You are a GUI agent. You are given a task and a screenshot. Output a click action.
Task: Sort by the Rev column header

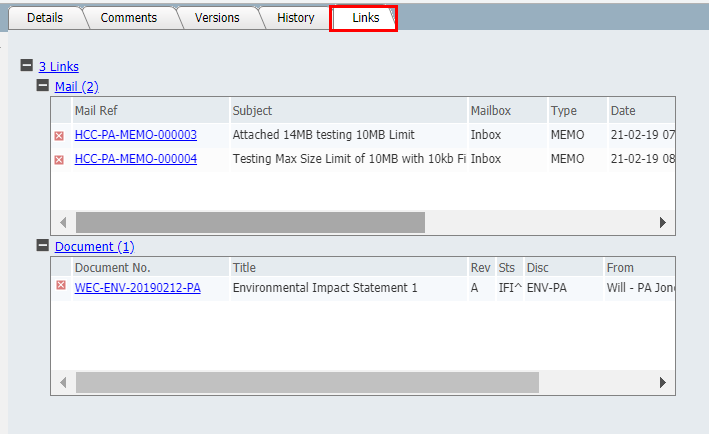tap(481, 268)
